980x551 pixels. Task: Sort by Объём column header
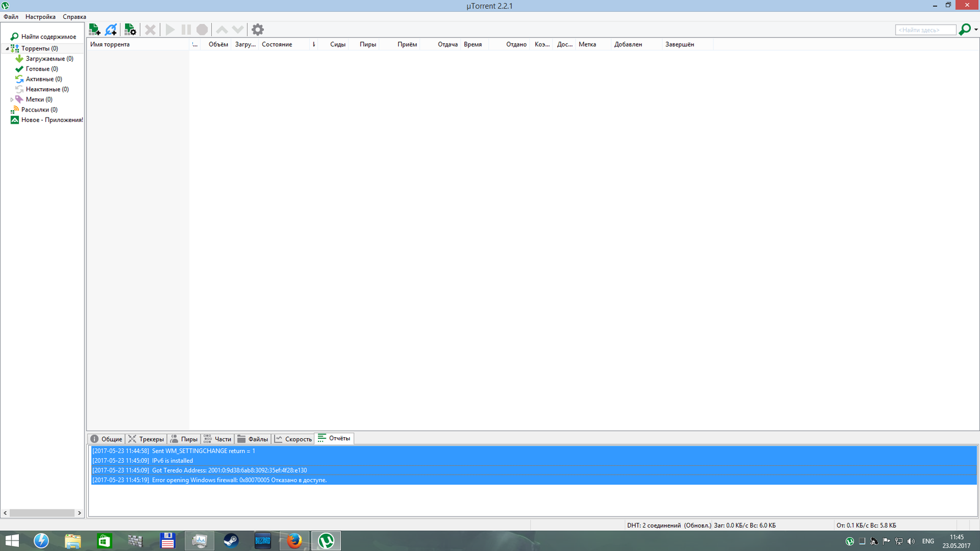point(216,44)
